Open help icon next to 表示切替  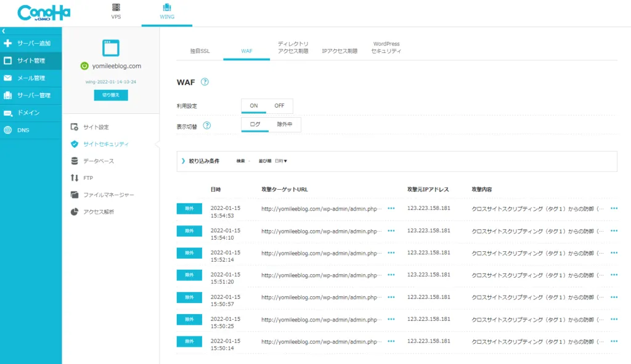tap(207, 126)
